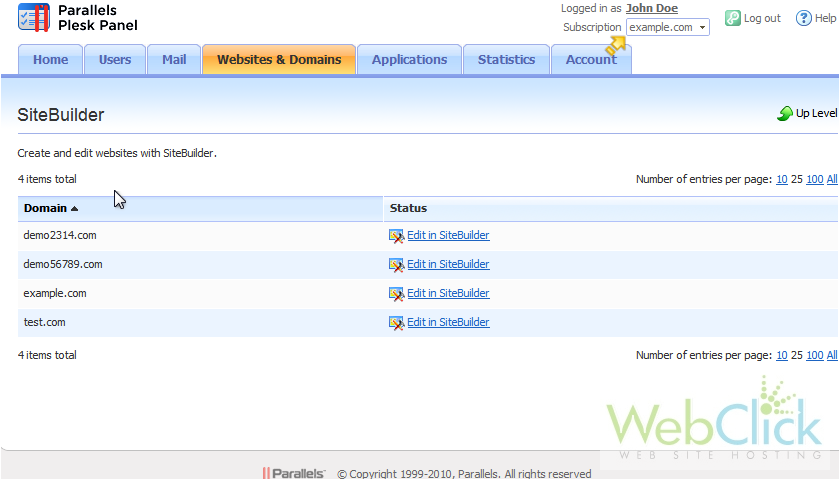The width and height of the screenshot is (840, 480).
Task: Show 10 entries per page in bottom pager
Action: [x=782, y=355]
